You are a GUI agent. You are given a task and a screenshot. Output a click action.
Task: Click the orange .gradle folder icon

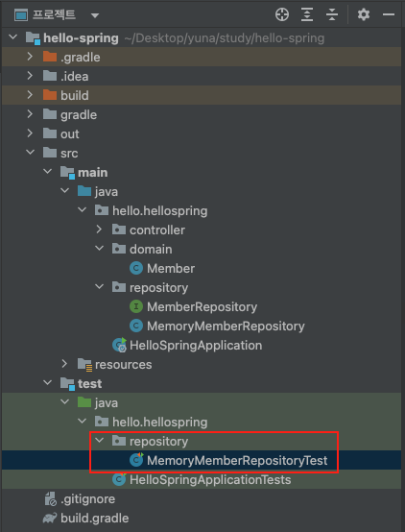pos(50,57)
